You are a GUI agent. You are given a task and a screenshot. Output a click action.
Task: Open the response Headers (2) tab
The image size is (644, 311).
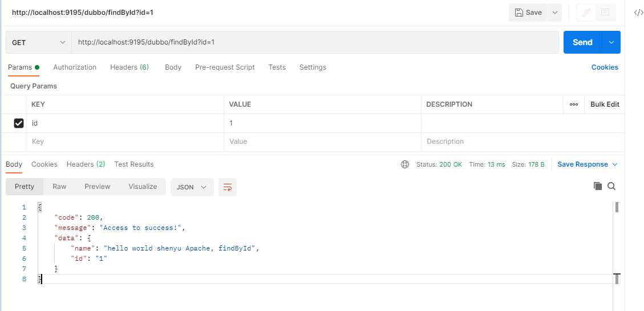coord(86,164)
